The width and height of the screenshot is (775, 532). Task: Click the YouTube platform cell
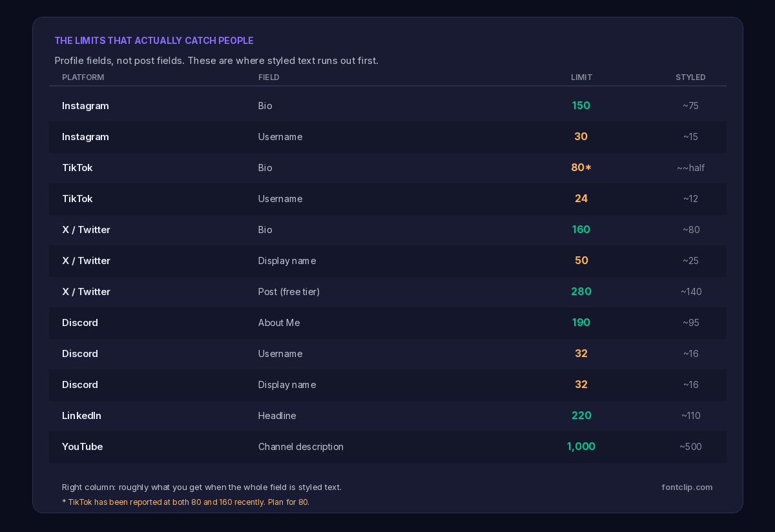pyautogui.click(x=82, y=447)
